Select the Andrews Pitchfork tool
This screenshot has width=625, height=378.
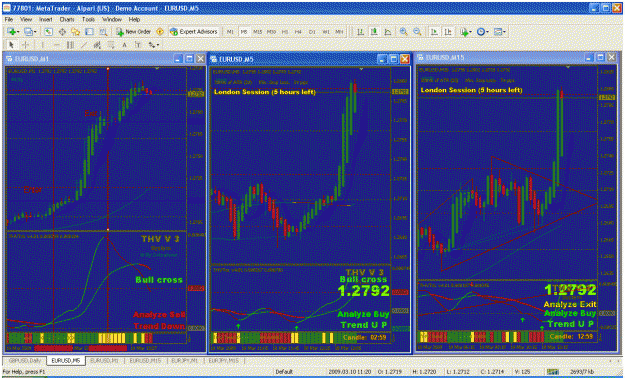tap(97, 45)
